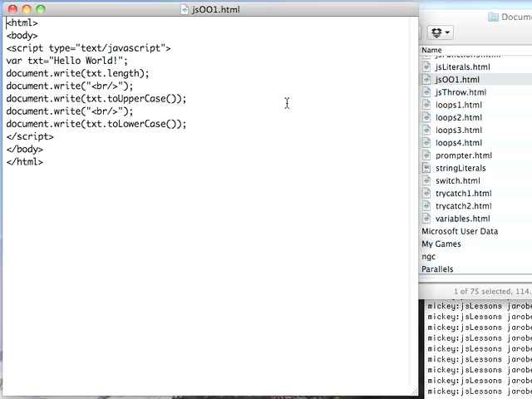Image resolution: width=532 pixels, height=399 pixels.
Task: Click stringLiterals document icon
Action: point(426,168)
